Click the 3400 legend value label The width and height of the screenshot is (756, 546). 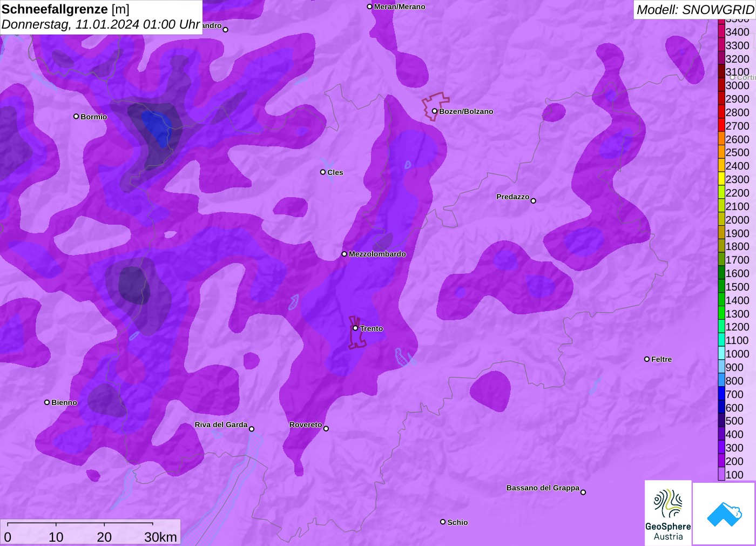[x=738, y=32]
